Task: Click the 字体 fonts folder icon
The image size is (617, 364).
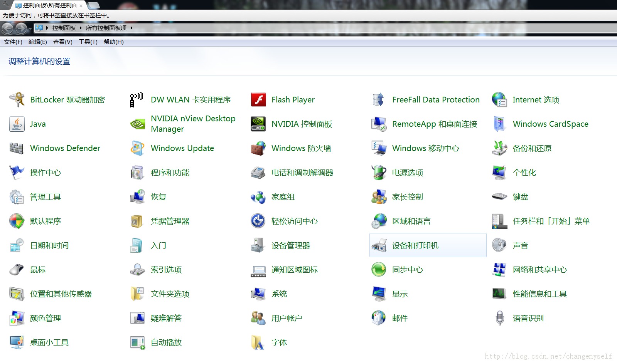Action: click(x=258, y=342)
